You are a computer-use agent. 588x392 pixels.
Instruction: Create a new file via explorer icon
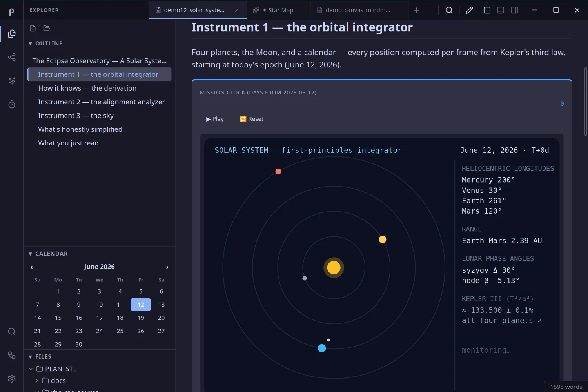tap(33, 28)
